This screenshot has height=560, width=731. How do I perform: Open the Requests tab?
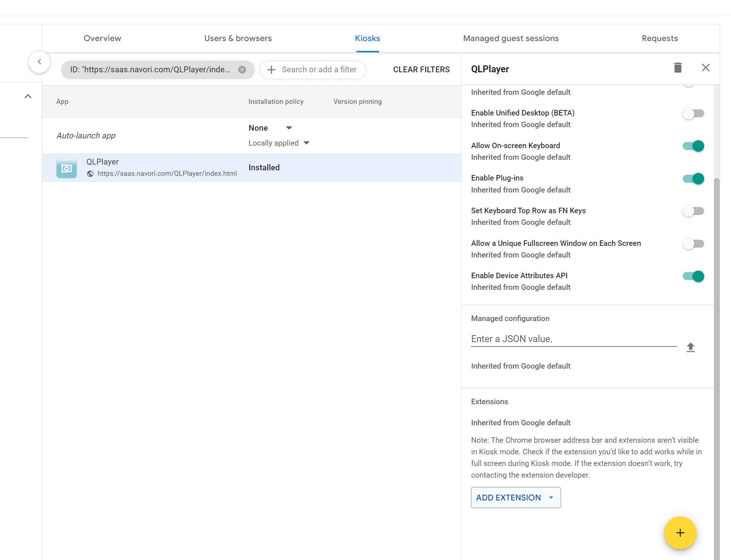(x=660, y=38)
